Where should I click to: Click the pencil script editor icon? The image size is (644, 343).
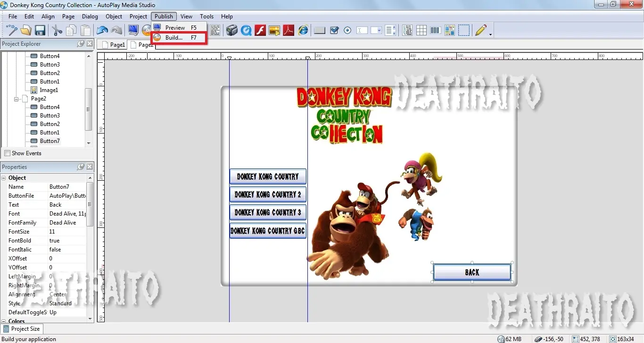480,31
